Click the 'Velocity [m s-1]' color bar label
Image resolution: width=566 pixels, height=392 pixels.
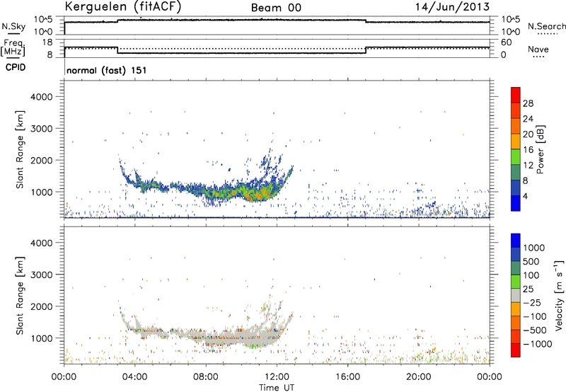coord(559,295)
